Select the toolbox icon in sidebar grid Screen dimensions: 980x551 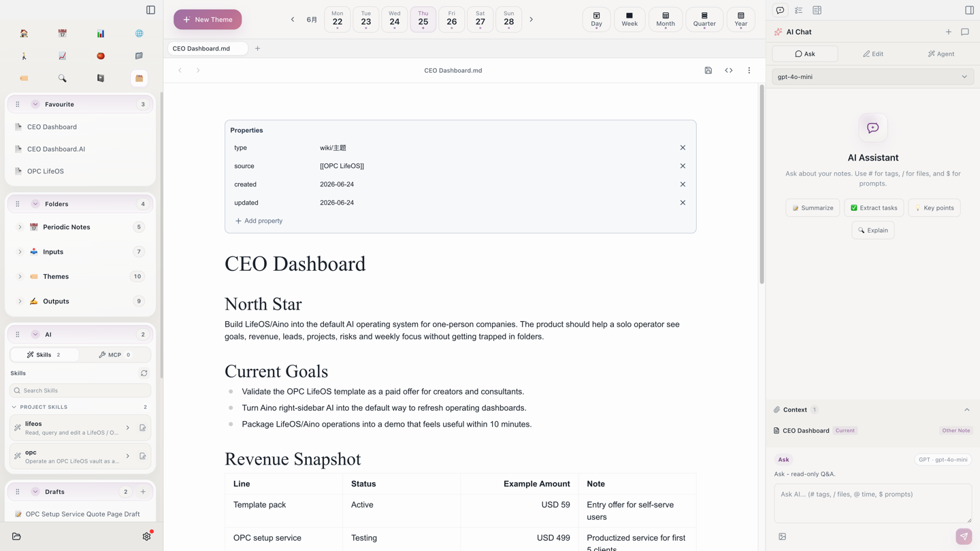tap(139, 78)
